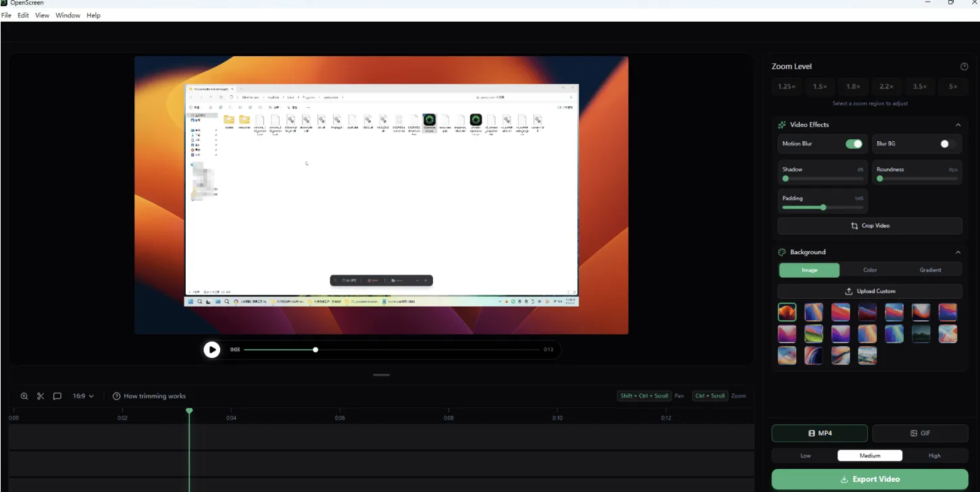Click the Zoom Level help icon
Viewport: 980px width, 492px height.
tap(964, 66)
